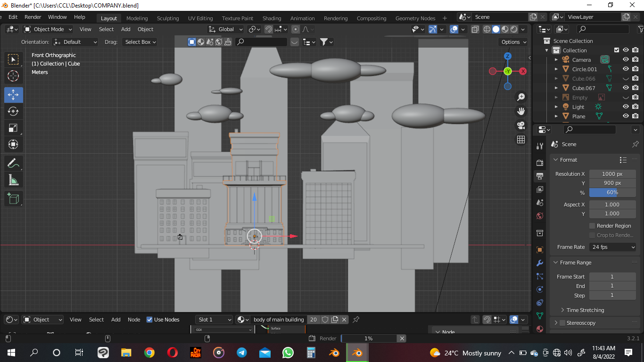Enable the Render Region checkbox
644x362 pixels.
(592, 226)
